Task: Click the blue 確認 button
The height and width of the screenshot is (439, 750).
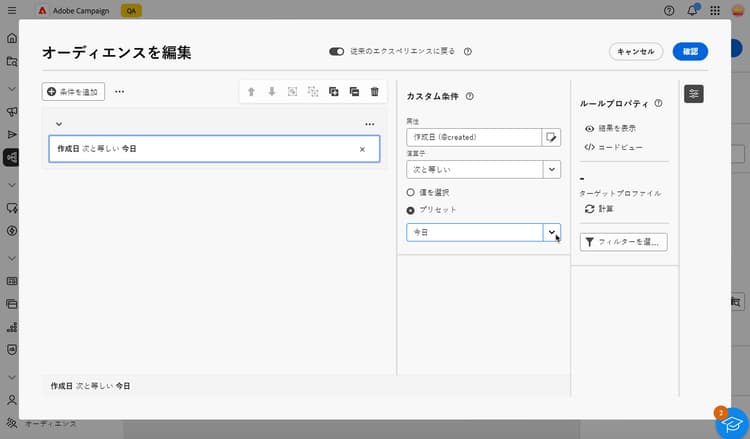Action: 690,51
